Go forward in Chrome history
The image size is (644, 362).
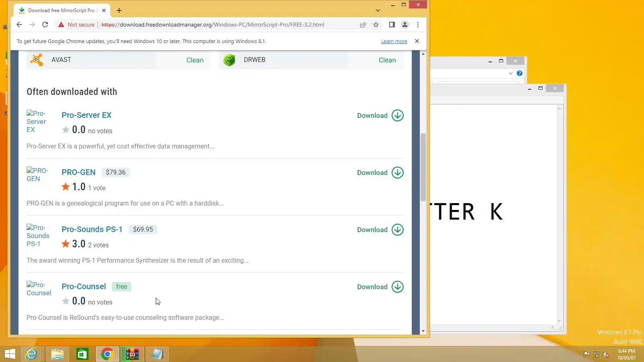tap(32, 25)
